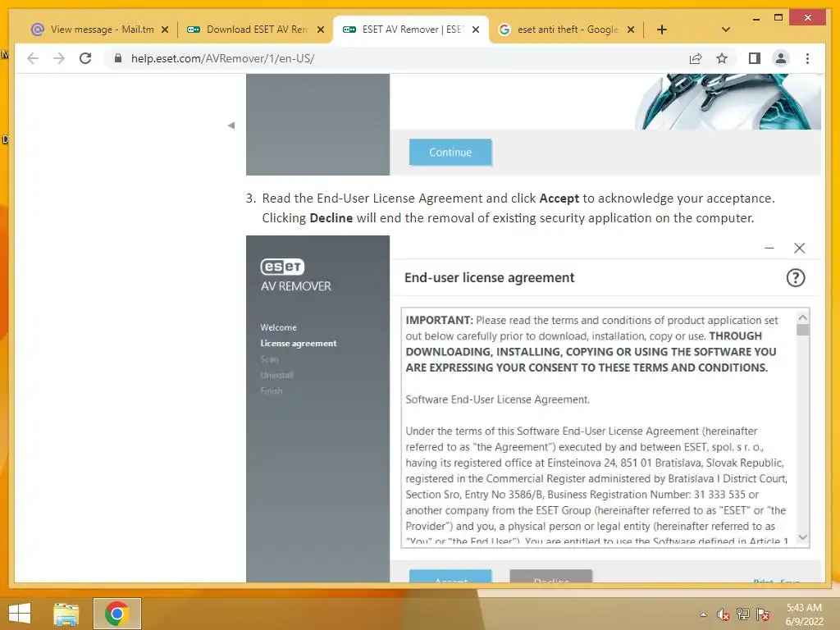
Task: Go back to previous page
Action: [x=33, y=58]
